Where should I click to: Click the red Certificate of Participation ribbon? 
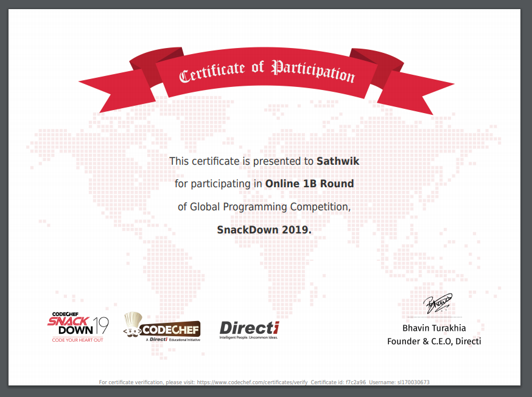click(266, 73)
